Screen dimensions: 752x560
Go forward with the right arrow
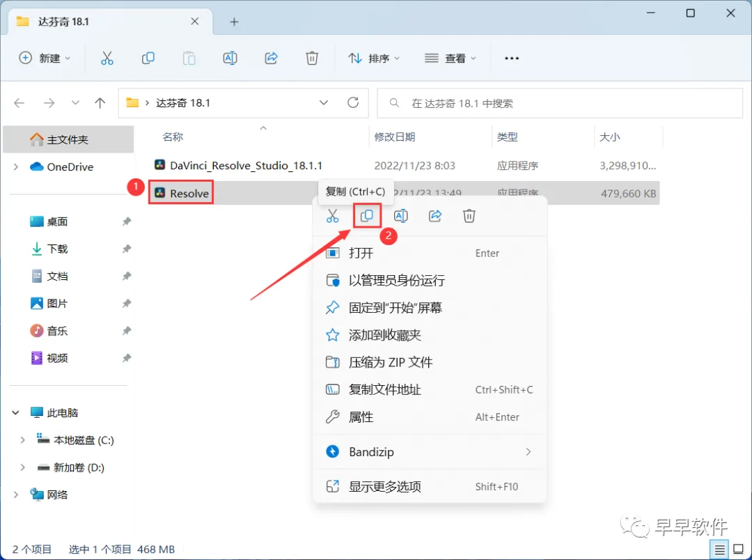pos(49,102)
